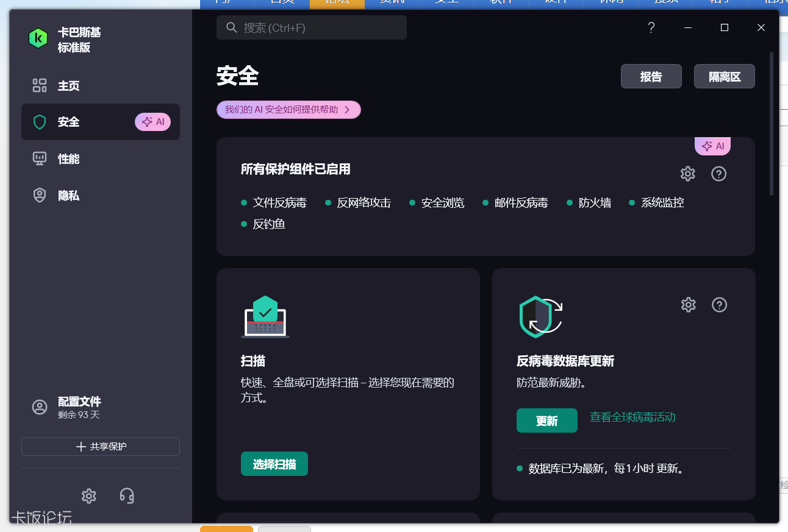Click the AI tag on protection components card
788x532 pixels.
pos(713,146)
